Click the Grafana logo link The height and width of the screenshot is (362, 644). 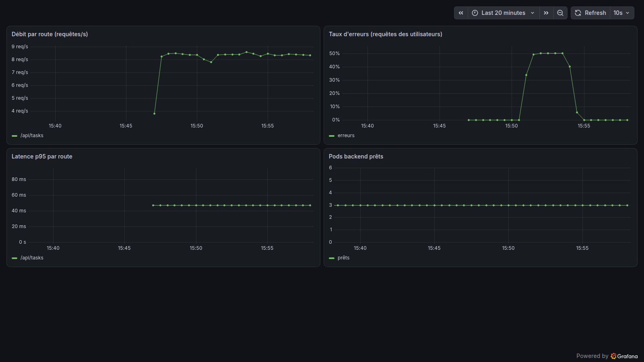coord(624,356)
